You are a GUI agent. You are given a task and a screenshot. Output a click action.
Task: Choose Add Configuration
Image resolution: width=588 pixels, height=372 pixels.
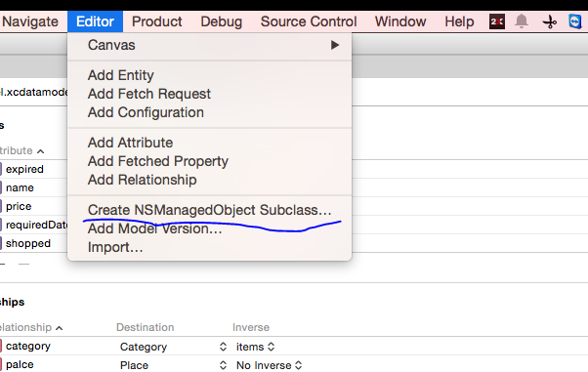(x=210, y=112)
